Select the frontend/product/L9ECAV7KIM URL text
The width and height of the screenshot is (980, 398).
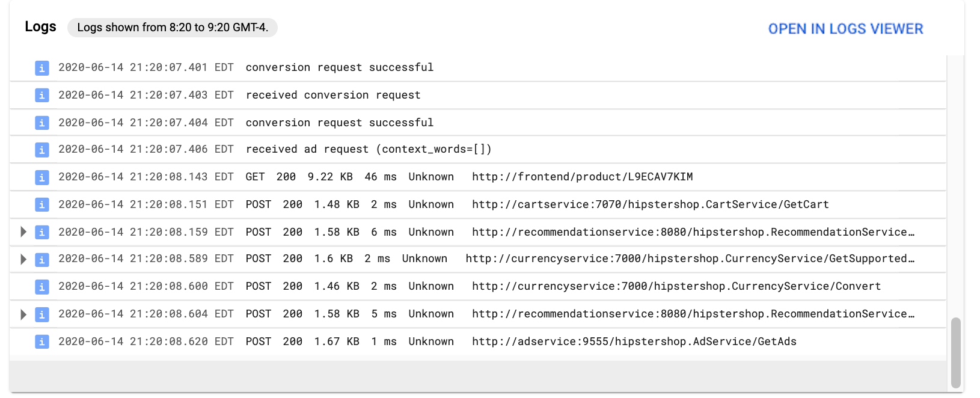(x=582, y=177)
